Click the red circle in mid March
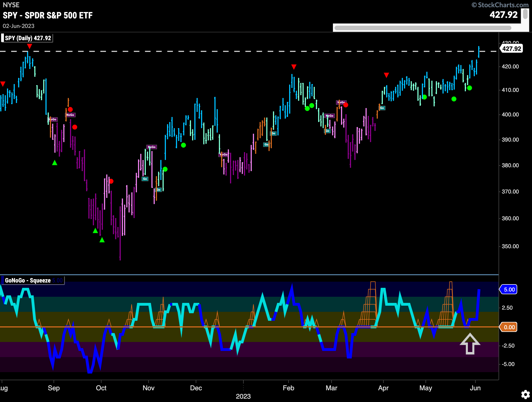Image resolution: width=532 pixels, height=402 pixels. (x=346, y=105)
